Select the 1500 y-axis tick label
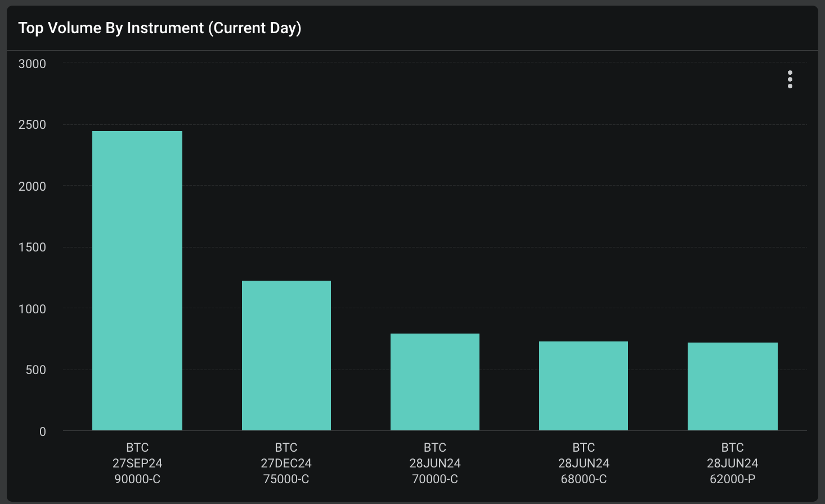The height and width of the screenshot is (504, 825). point(32,247)
